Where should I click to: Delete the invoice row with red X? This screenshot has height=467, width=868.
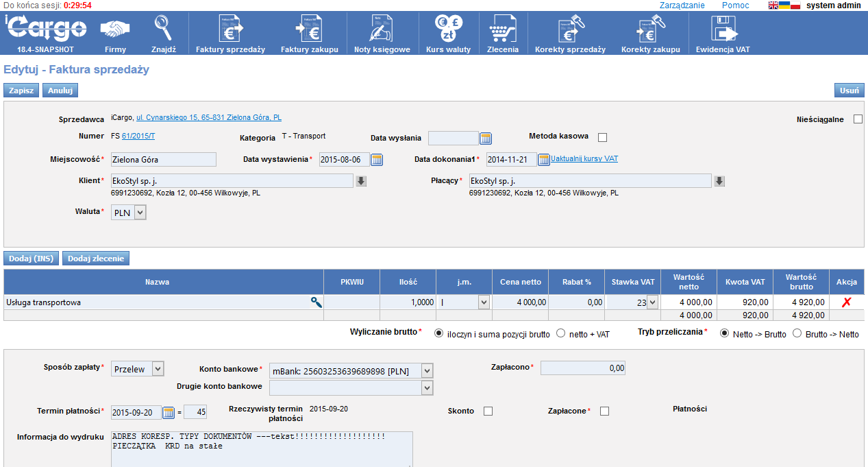846,302
